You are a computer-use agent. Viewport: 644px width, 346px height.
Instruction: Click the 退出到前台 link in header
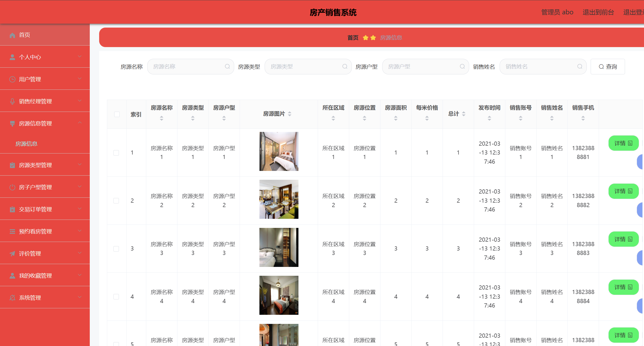598,12
